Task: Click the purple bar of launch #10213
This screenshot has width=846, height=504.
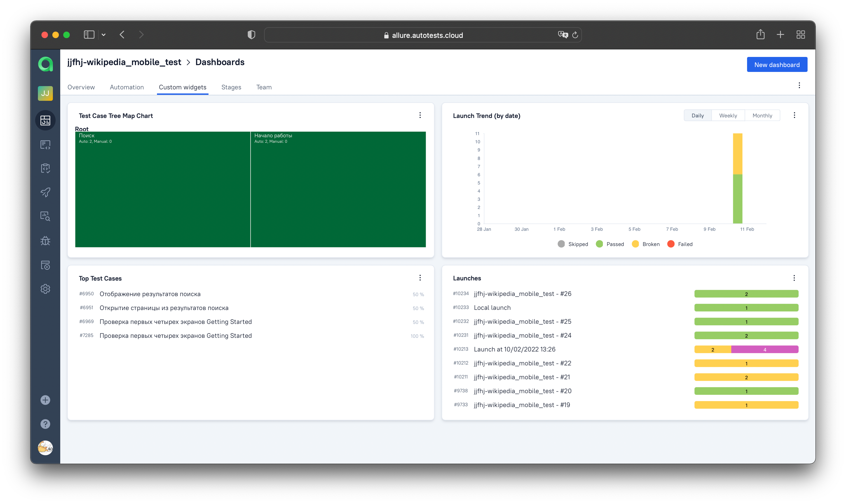Action: point(765,349)
